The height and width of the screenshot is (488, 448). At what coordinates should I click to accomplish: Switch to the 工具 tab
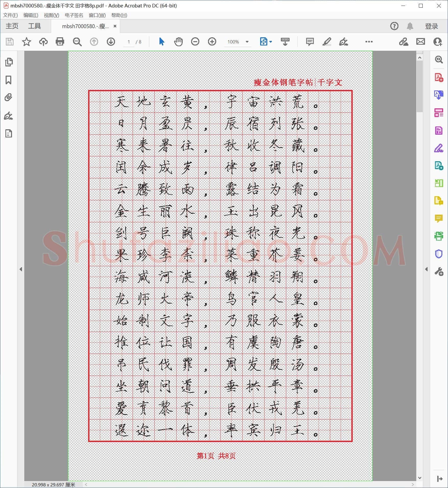coord(35,26)
